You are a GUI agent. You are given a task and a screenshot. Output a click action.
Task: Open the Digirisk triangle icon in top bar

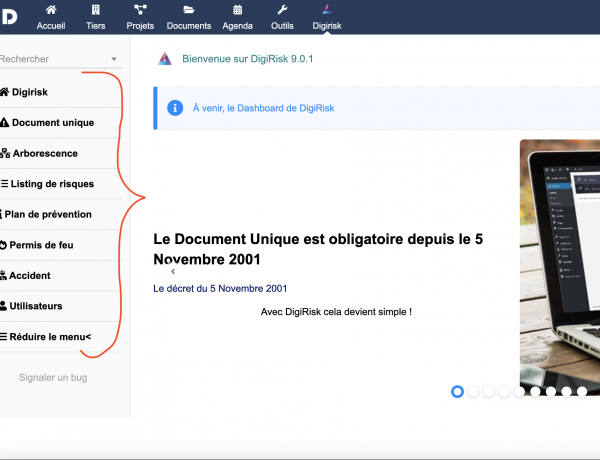coord(327,10)
